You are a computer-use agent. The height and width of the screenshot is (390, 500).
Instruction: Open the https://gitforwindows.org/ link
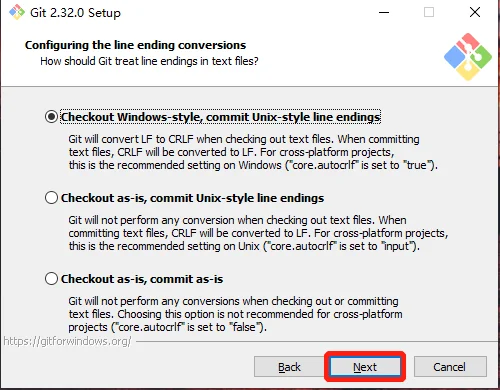67,341
